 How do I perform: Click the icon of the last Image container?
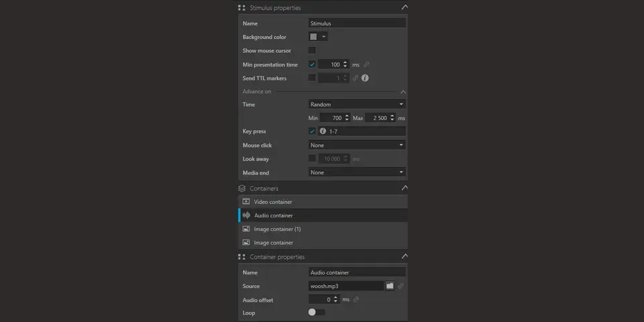[246, 242]
